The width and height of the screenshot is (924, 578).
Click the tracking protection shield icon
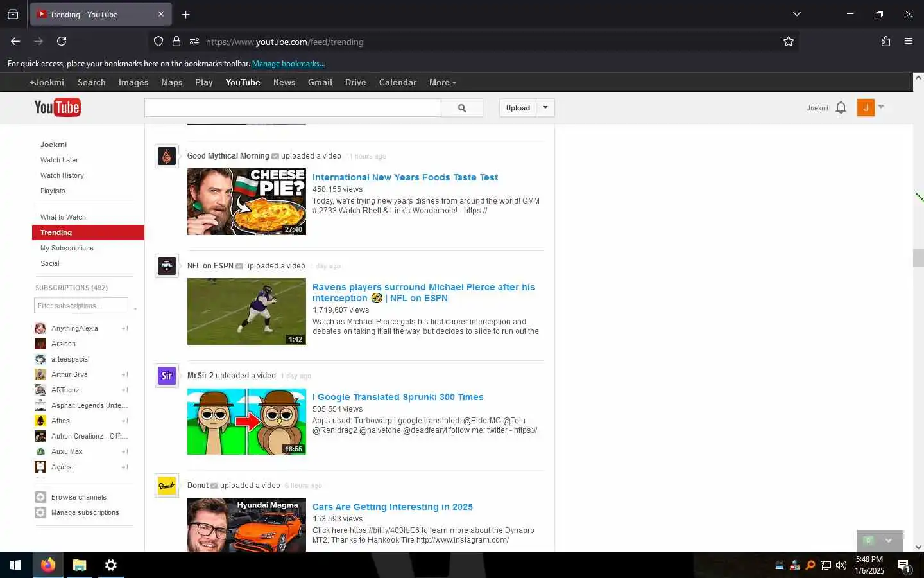click(x=158, y=41)
